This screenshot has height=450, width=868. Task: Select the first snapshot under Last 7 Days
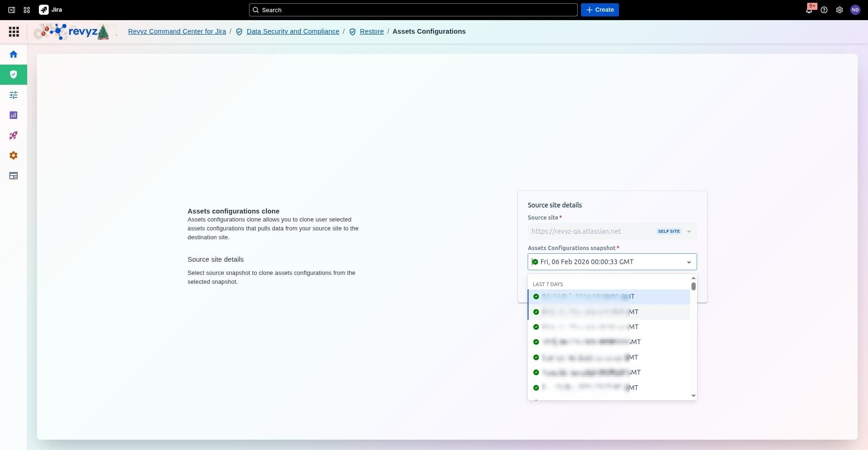coord(609,297)
